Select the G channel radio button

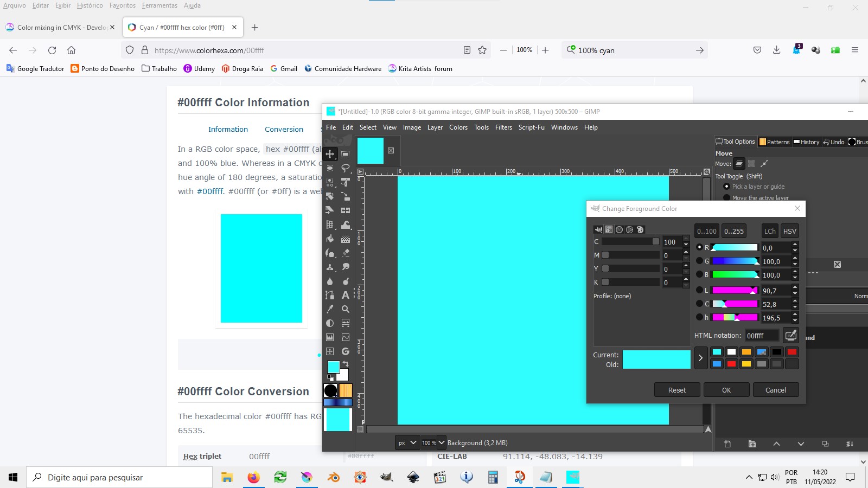pyautogui.click(x=699, y=261)
